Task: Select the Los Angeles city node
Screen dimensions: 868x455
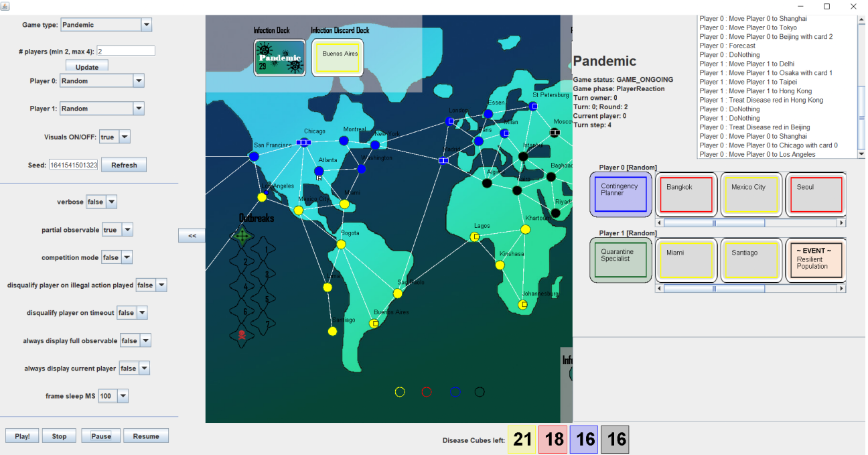Action: click(262, 197)
